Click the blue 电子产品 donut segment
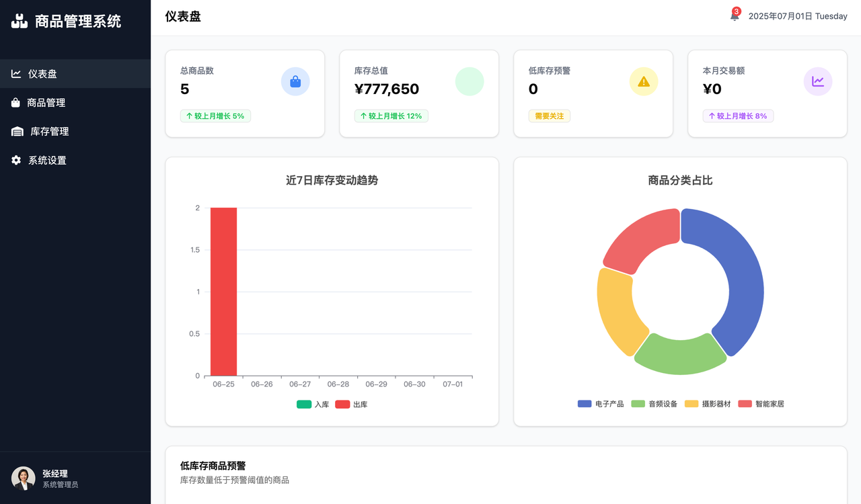 click(x=739, y=282)
